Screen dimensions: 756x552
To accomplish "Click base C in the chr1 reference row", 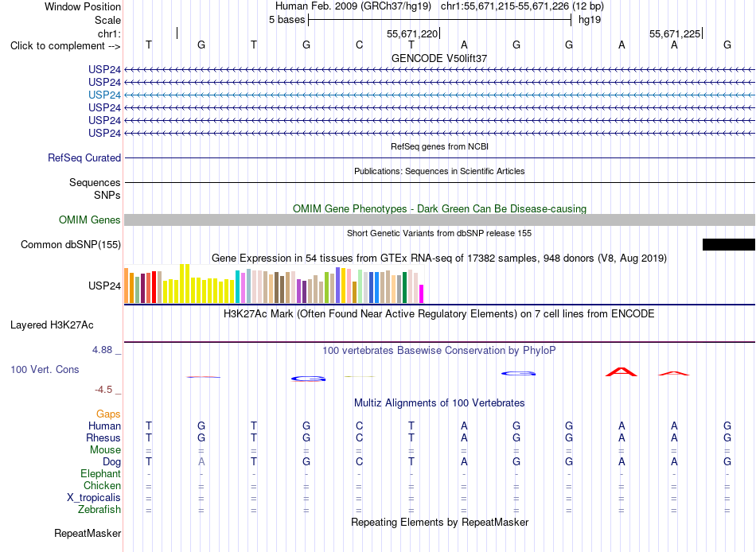I will click(359, 45).
